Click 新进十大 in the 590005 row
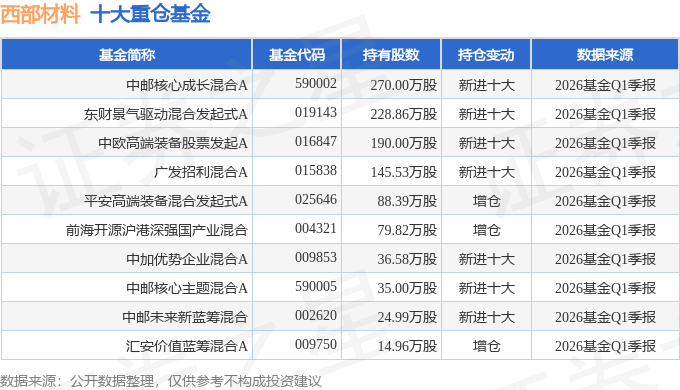Screen dimensions: 680x390 point(487,288)
